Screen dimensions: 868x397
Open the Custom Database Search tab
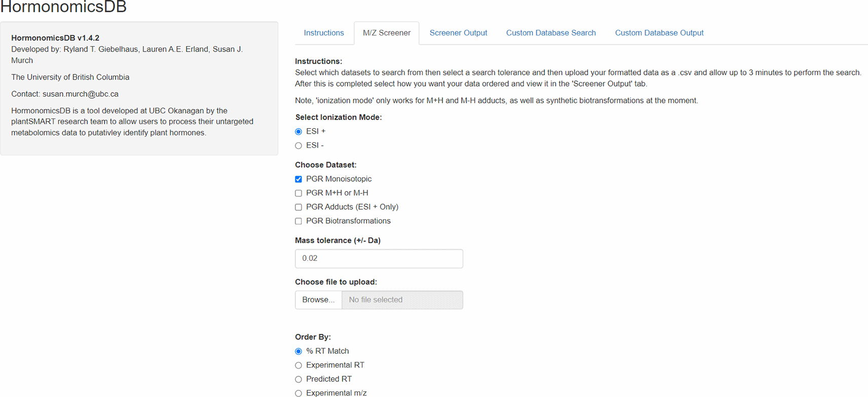[x=551, y=33]
